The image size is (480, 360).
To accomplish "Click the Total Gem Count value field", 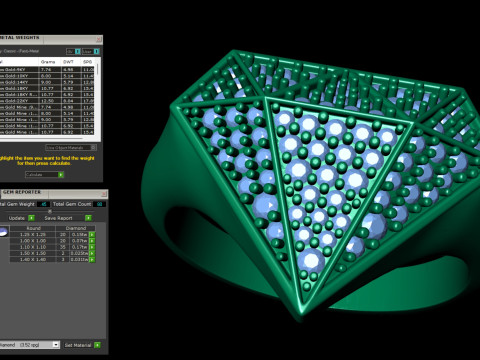I will click(99, 204).
